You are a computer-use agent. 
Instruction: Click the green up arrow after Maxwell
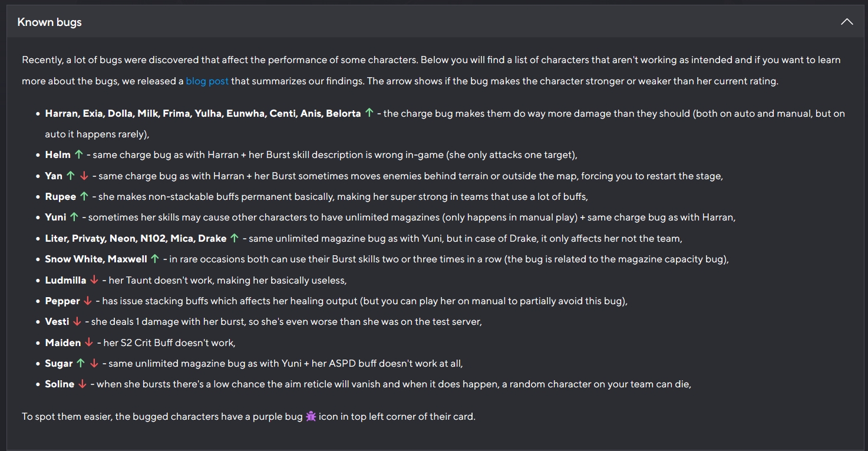155,259
